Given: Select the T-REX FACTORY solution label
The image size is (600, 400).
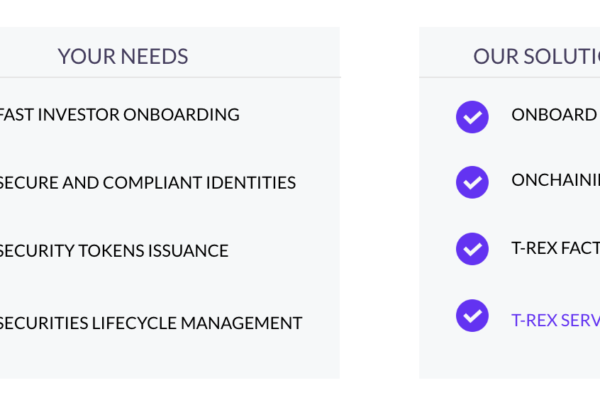Looking at the screenshot, I should 556,248.
